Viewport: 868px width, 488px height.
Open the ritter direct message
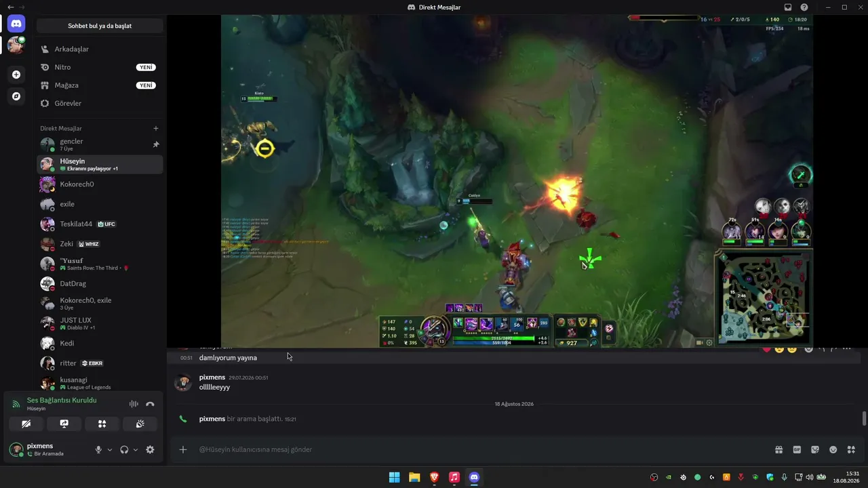[100, 363]
